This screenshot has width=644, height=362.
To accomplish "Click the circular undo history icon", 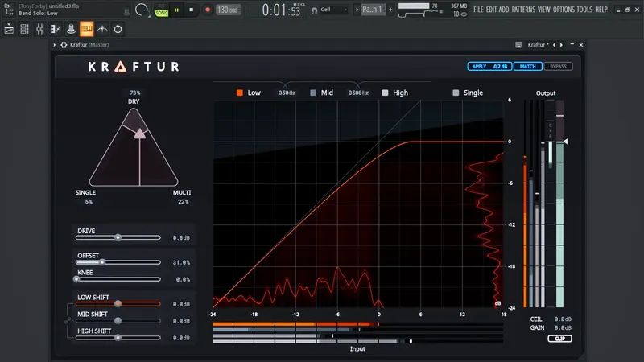I will tap(118, 29).
